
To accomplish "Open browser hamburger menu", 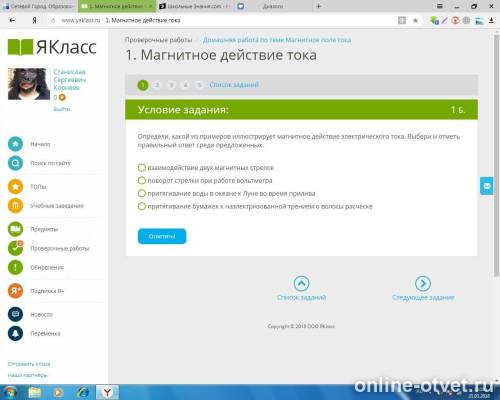I will click(x=440, y=6).
